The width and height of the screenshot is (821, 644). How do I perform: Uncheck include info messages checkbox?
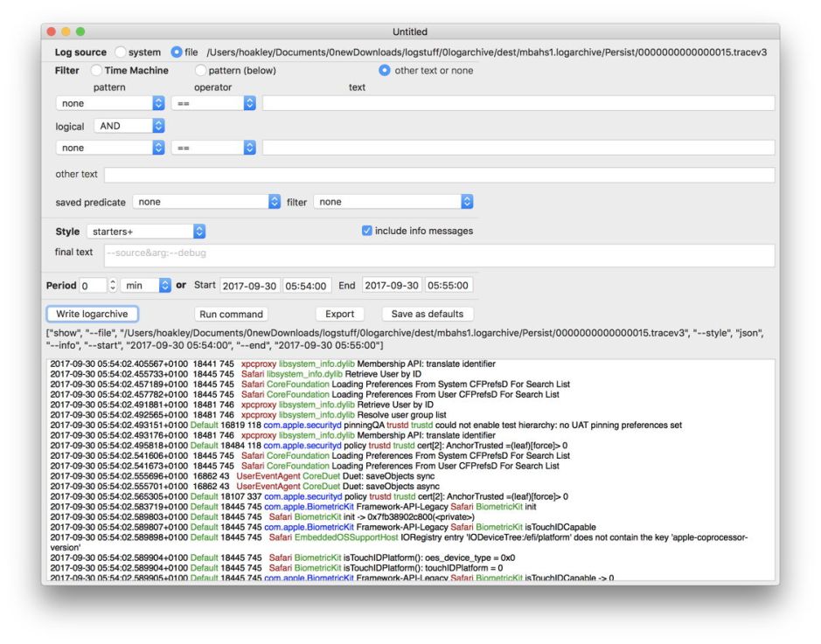click(366, 232)
